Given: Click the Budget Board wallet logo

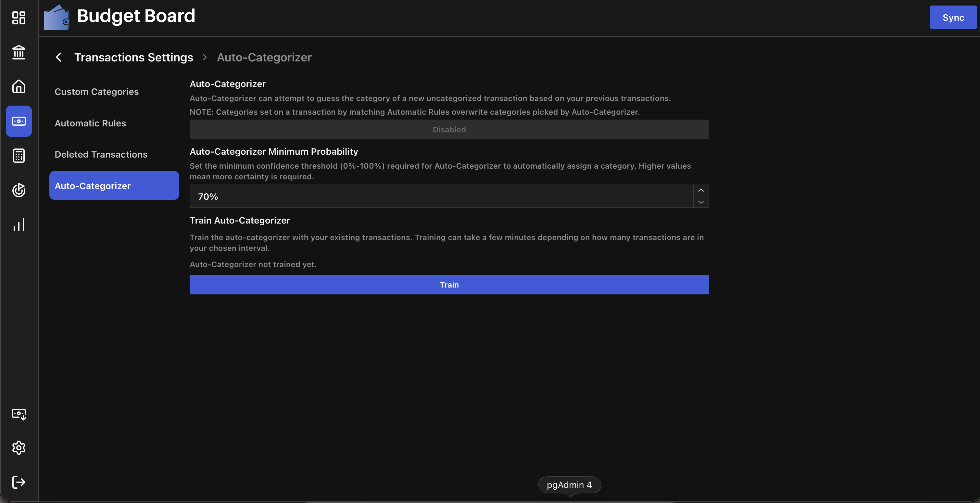Looking at the screenshot, I should click(57, 17).
